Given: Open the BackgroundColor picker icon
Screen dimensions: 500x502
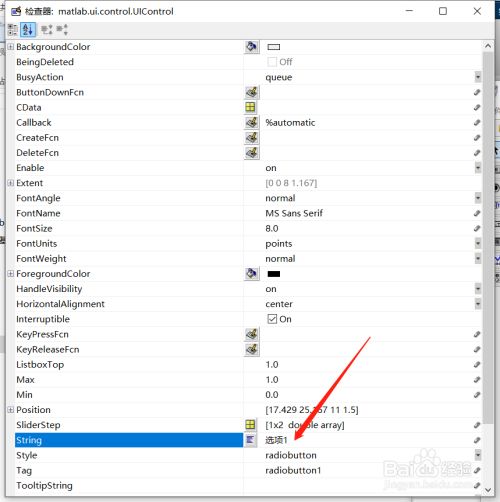Looking at the screenshot, I should [252, 47].
